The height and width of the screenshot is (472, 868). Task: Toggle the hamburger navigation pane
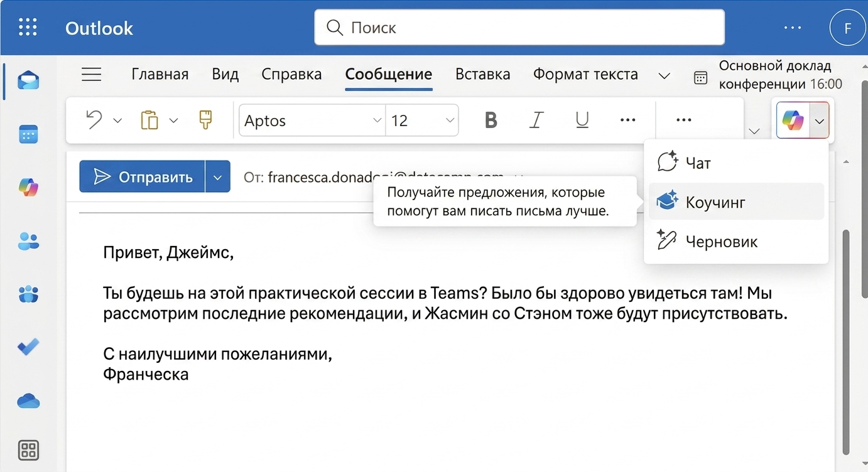pos(92,74)
